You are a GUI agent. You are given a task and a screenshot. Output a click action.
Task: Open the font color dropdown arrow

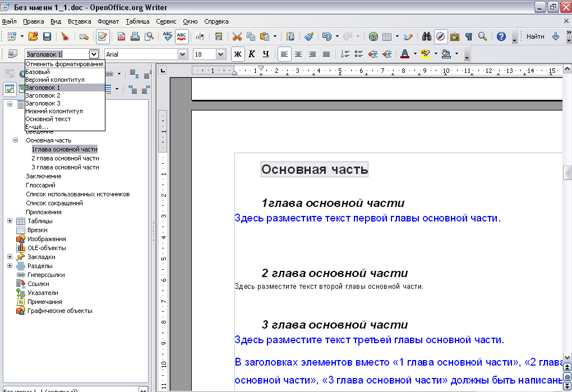[415, 54]
